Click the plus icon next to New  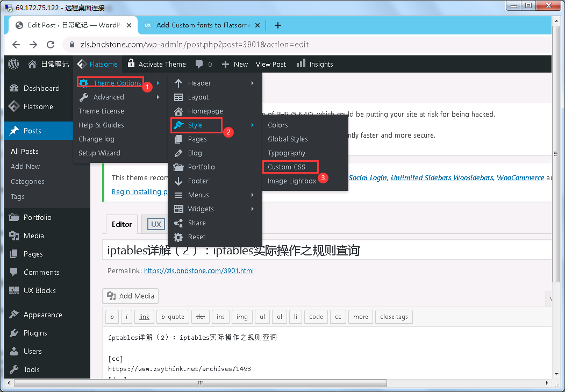(226, 65)
